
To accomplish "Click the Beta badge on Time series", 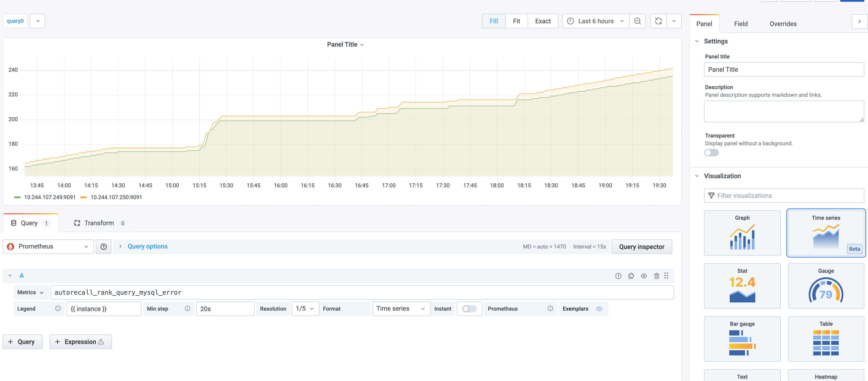I will 854,249.
